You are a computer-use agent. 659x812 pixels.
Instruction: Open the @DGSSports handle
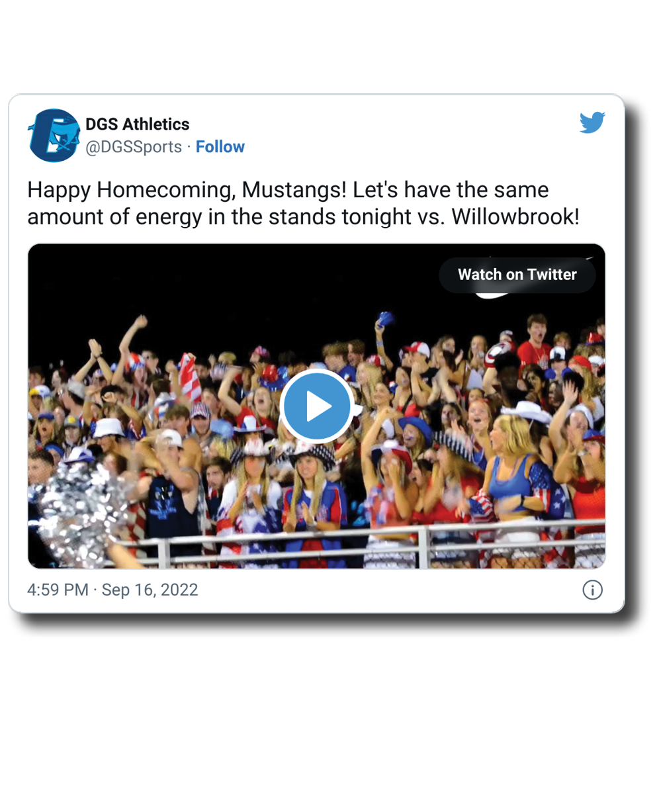click(134, 147)
